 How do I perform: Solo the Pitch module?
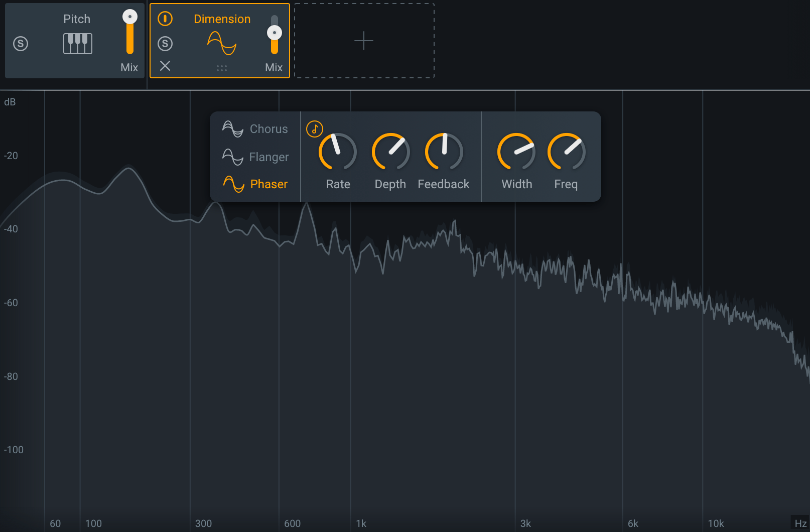point(21,44)
